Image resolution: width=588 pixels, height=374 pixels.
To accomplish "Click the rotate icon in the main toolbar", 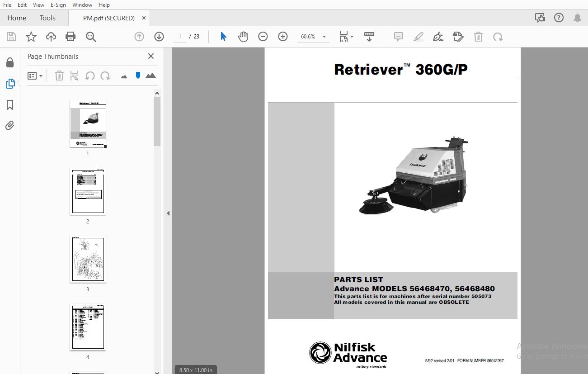I will 498,37.
